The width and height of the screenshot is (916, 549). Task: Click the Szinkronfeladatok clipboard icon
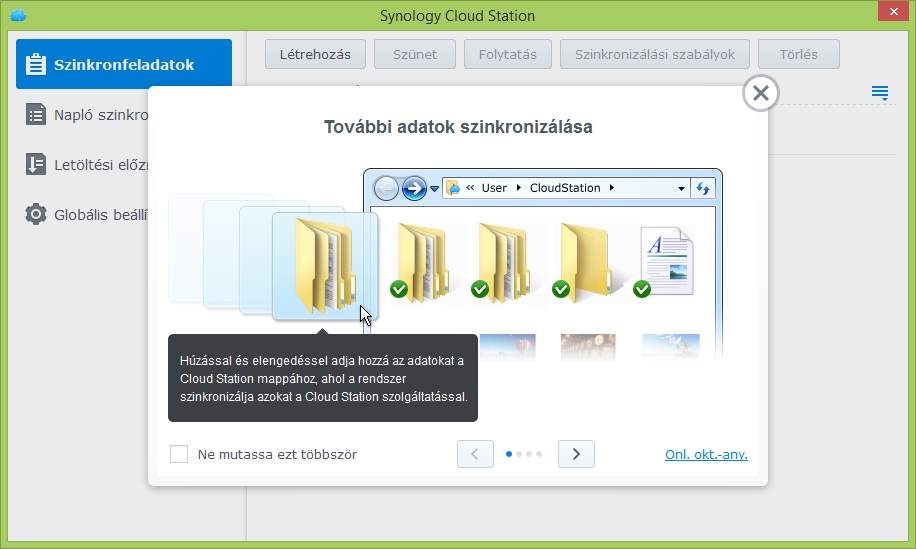tap(36, 64)
